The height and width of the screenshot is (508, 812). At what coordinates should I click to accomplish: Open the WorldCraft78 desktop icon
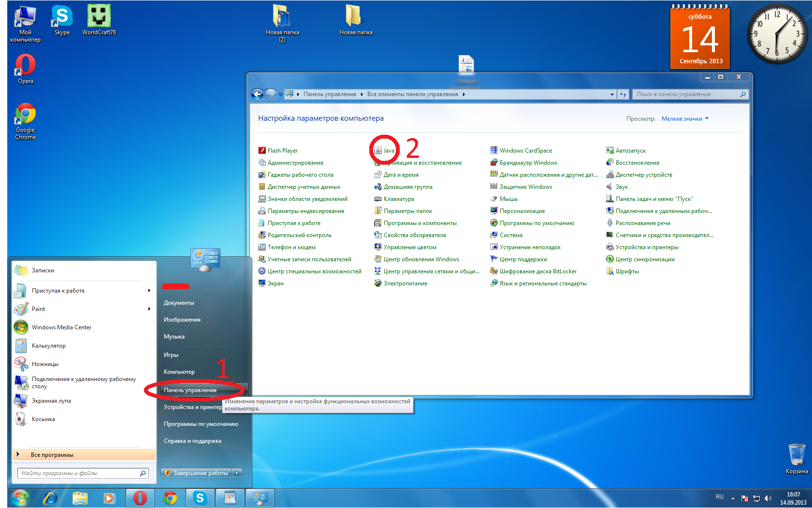(99, 21)
